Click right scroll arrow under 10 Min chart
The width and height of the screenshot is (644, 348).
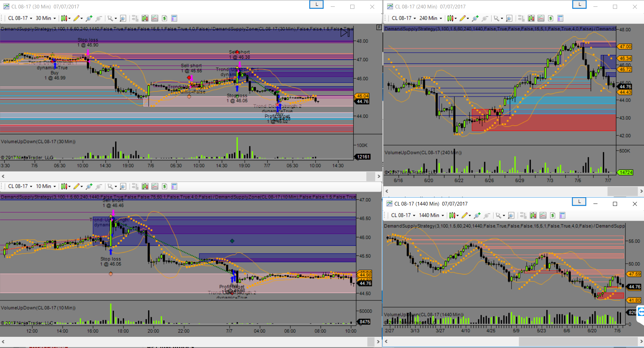[x=378, y=342]
